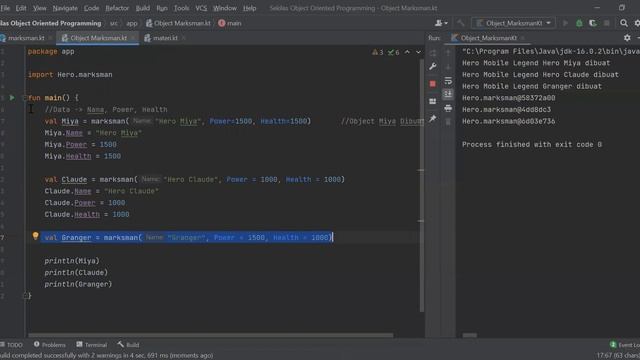The height and width of the screenshot is (360, 640).
Task: Open the File menu
Action: tap(5, 8)
